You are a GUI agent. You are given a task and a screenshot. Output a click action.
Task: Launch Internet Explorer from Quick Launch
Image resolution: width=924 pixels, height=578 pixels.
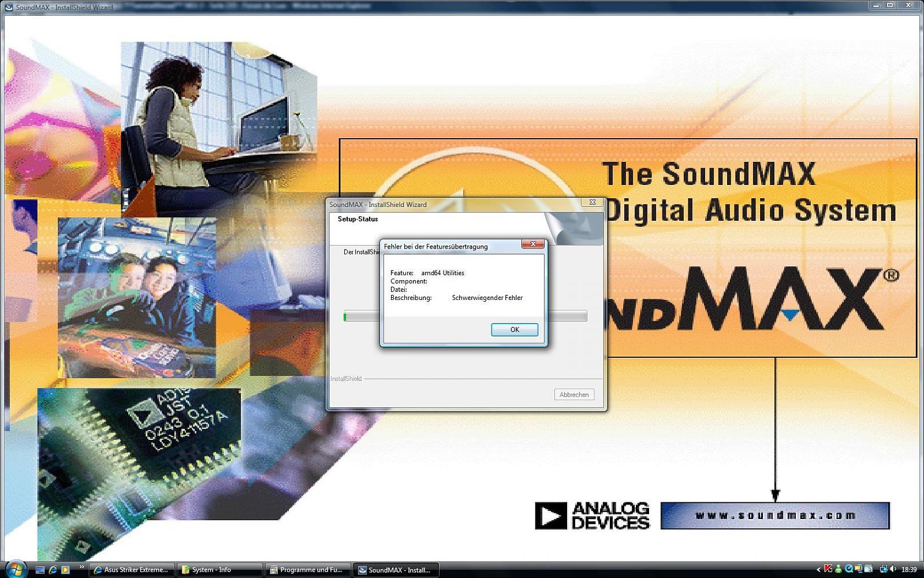point(53,570)
